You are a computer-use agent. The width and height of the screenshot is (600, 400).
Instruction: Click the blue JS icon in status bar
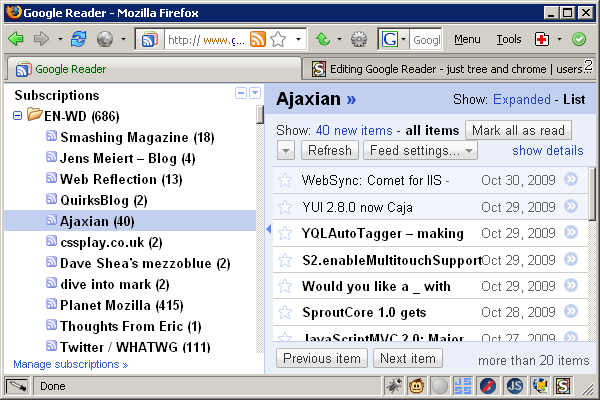pyautogui.click(x=515, y=386)
